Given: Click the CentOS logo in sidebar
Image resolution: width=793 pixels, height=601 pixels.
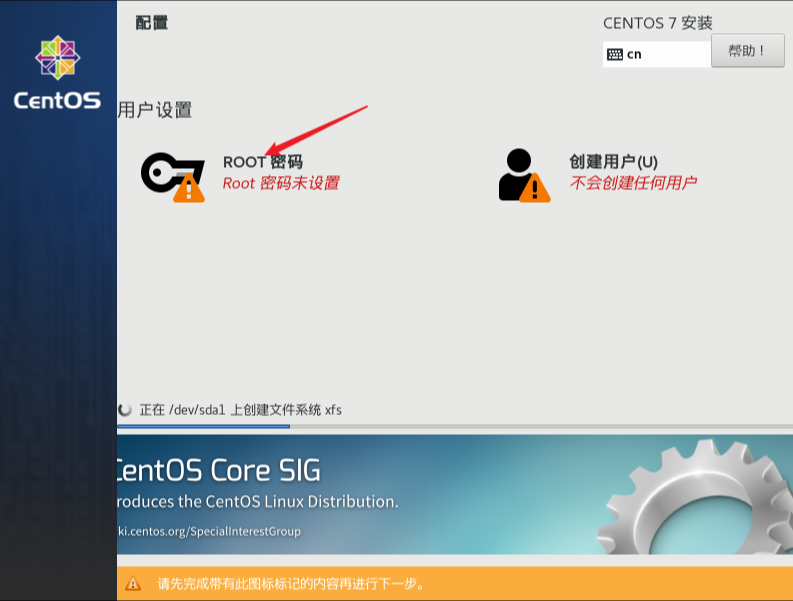Looking at the screenshot, I should 58,73.
